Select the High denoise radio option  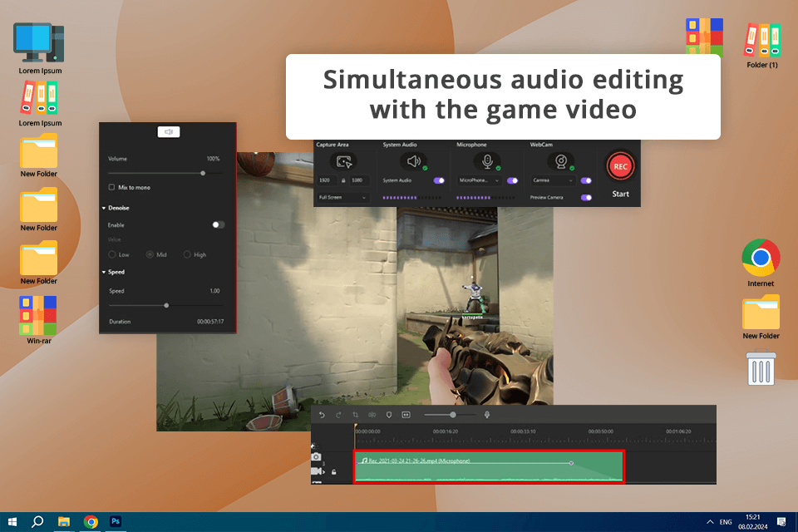[x=187, y=254]
